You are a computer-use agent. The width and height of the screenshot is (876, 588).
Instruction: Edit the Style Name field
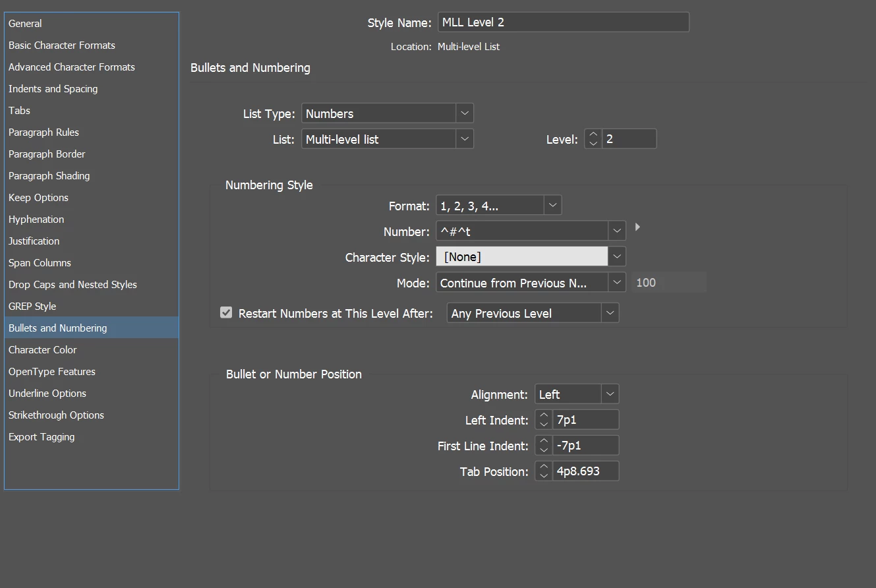coord(564,22)
